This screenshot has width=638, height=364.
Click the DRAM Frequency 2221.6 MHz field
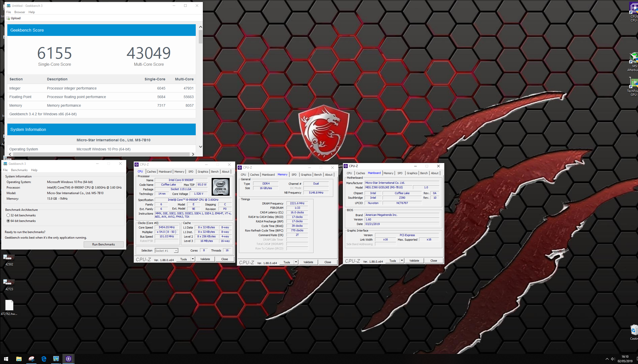point(297,203)
